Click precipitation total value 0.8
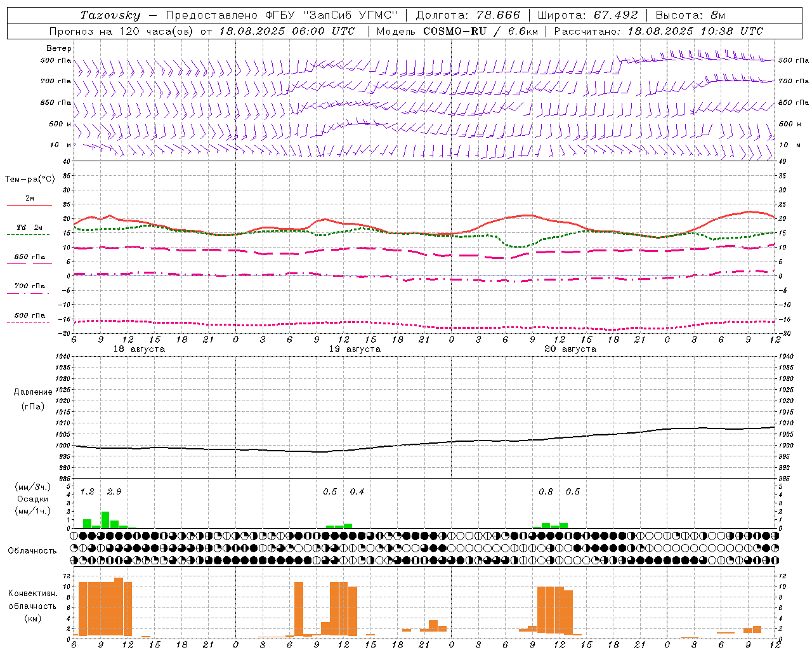812x650 pixels. click(546, 492)
